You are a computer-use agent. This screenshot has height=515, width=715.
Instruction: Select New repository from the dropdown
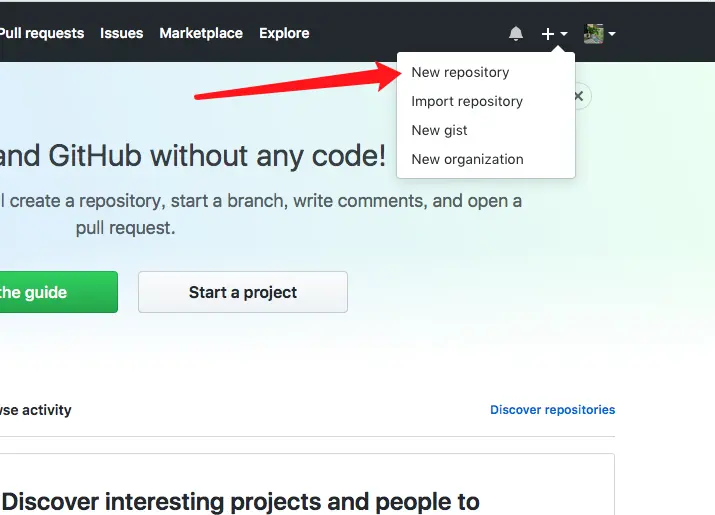point(486,72)
